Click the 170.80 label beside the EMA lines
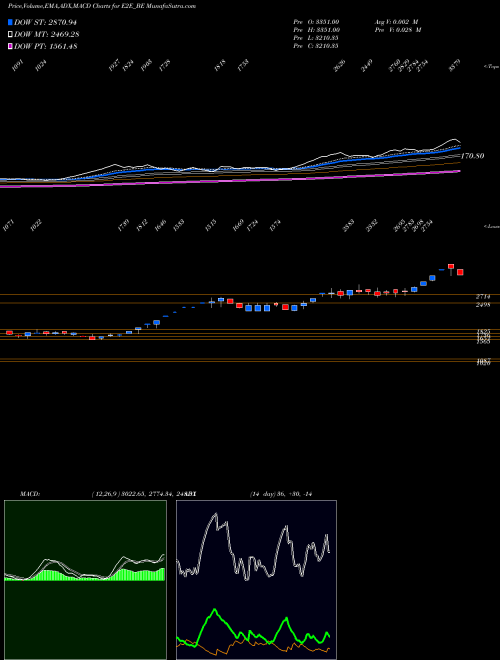This screenshot has height=660, width=500. click(x=473, y=156)
